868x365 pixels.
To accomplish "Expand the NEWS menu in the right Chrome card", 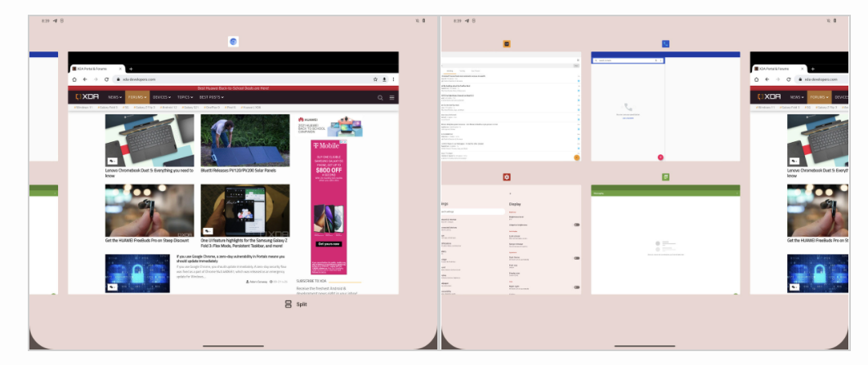I will [x=797, y=97].
